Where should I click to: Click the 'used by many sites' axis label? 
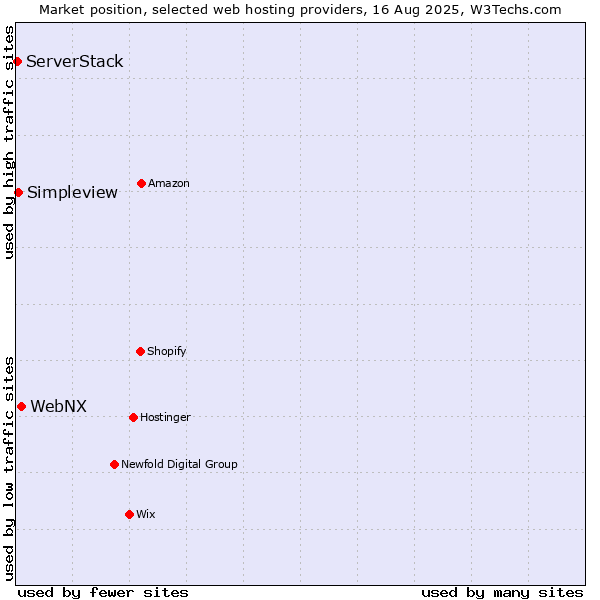[x=502, y=593]
